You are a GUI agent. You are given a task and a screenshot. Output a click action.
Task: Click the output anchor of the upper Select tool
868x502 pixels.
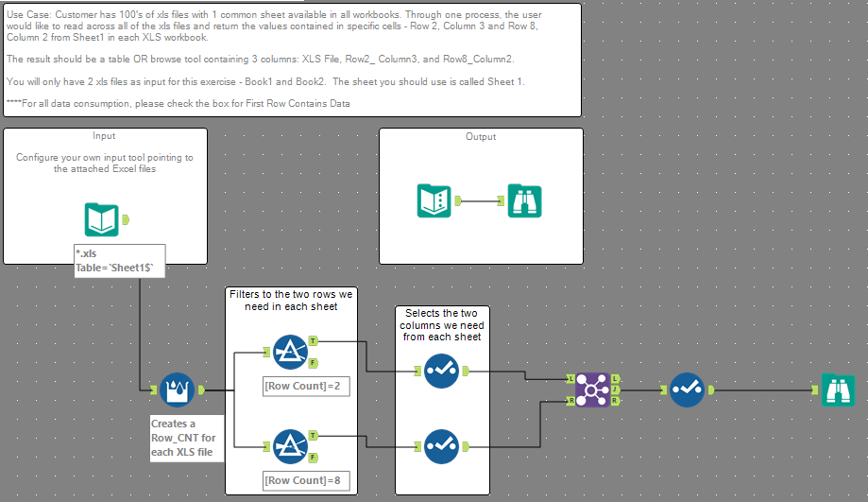(466, 371)
